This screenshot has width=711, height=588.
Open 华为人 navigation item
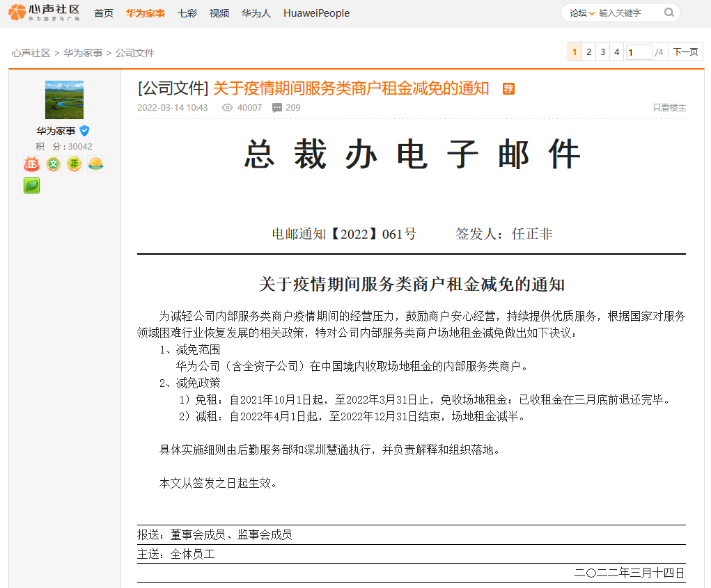pos(256,14)
